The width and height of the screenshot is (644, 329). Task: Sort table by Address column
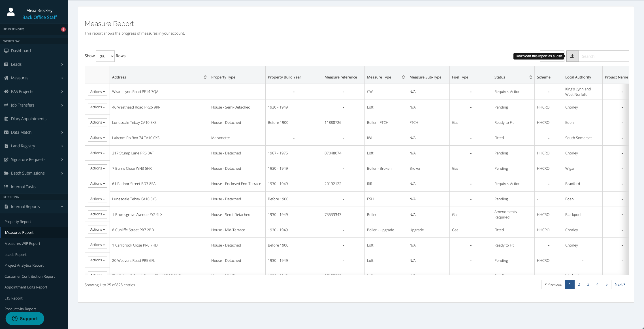(205, 77)
